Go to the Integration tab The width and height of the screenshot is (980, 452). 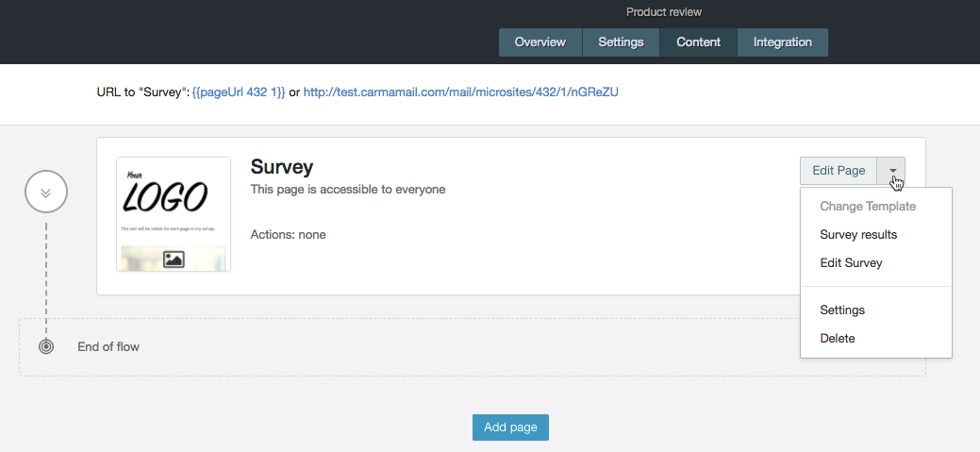(x=783, y=42)
